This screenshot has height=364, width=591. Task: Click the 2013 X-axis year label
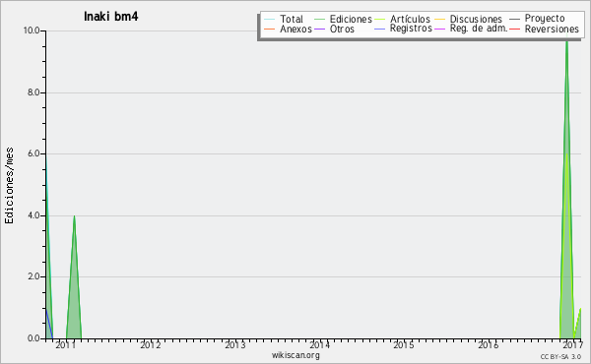click(x=235, y=344)
